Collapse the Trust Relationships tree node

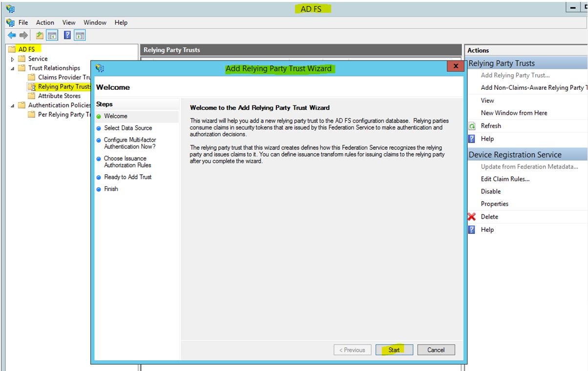click(x=13, y=68)
